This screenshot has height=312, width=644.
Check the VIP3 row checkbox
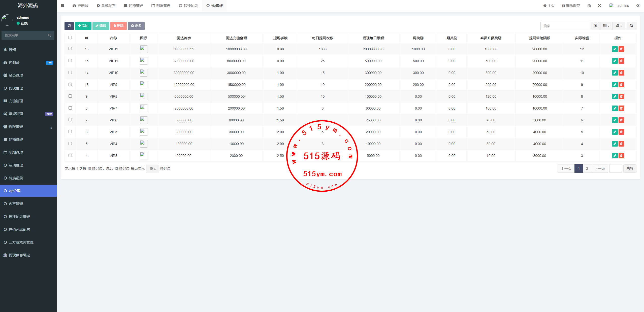click(x=70, y=155)
